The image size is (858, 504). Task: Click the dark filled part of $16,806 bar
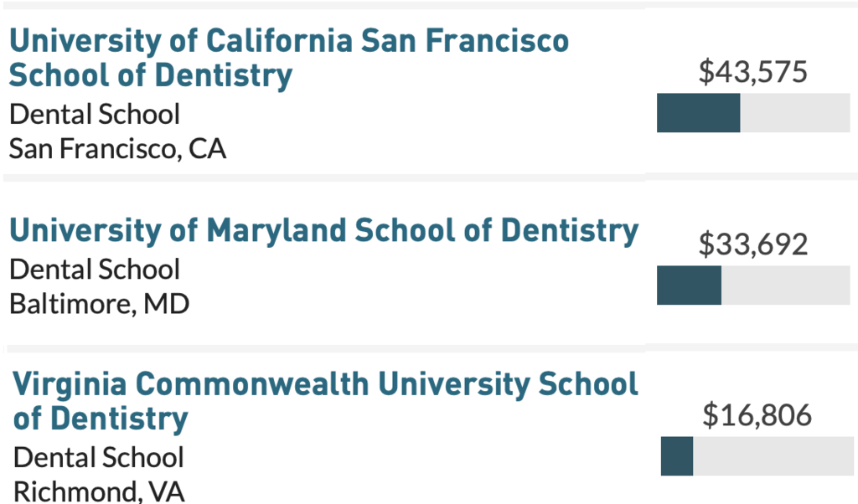point(677,456)
